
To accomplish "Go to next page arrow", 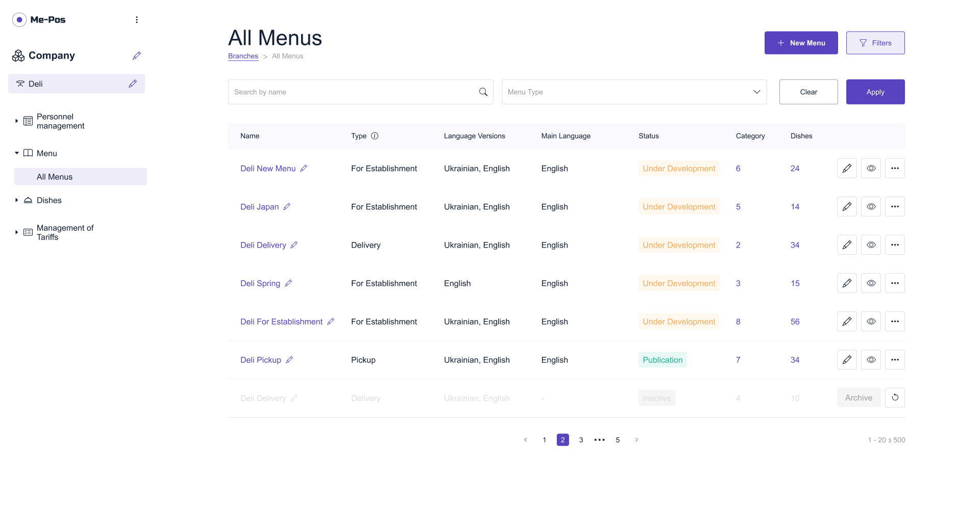I will pos(636,440).
